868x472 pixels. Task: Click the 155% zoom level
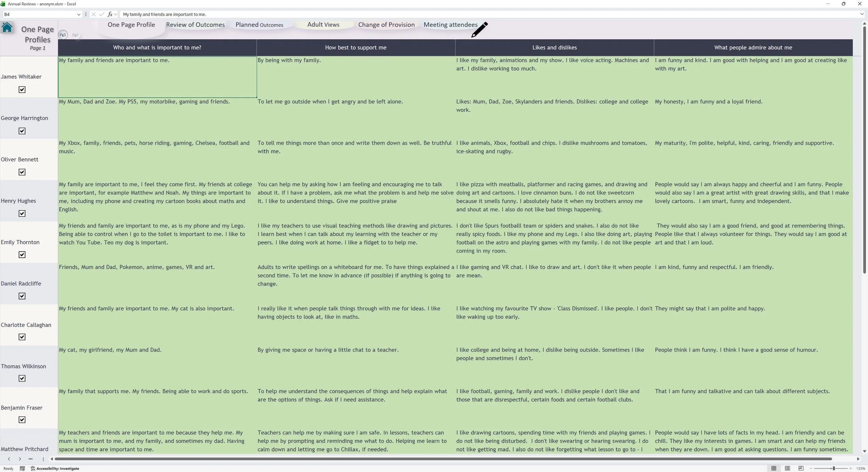click(861, 469)
